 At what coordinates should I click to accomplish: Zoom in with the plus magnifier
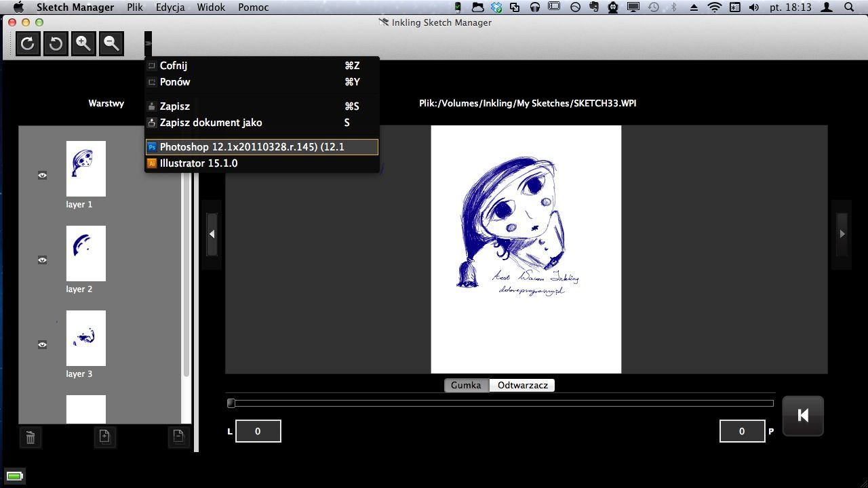[x=83, y=44]
